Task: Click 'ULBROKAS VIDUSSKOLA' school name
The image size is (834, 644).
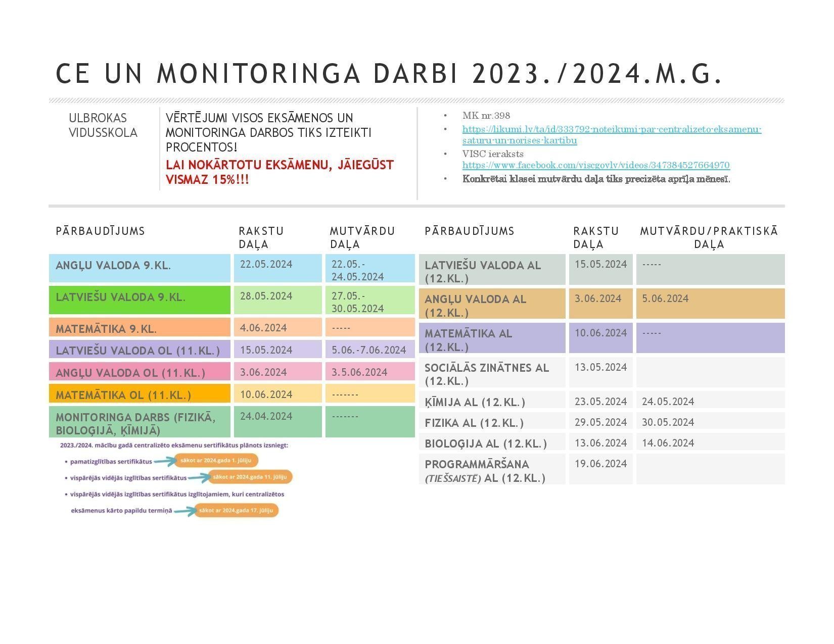Action: [103, 125]
